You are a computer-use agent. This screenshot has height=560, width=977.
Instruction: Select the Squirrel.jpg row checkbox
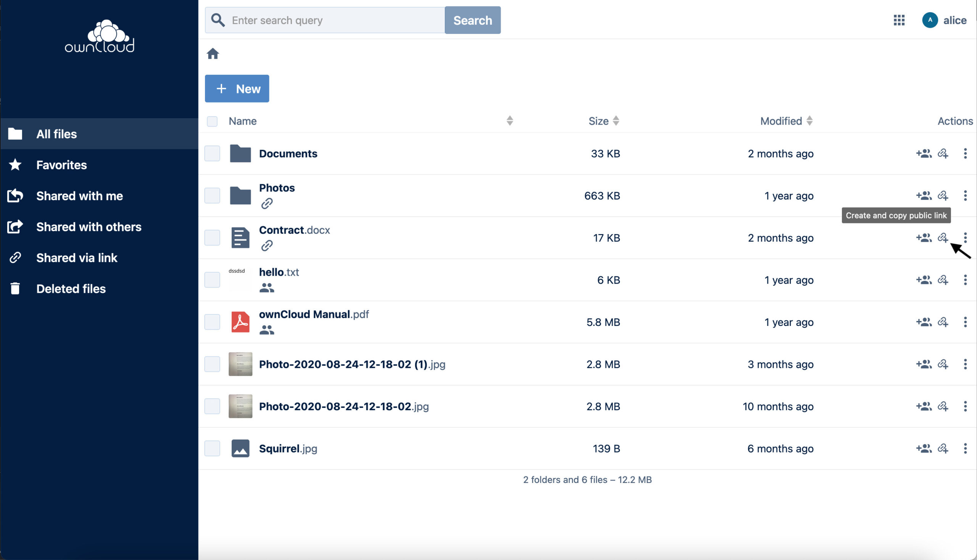click(212, 448)
